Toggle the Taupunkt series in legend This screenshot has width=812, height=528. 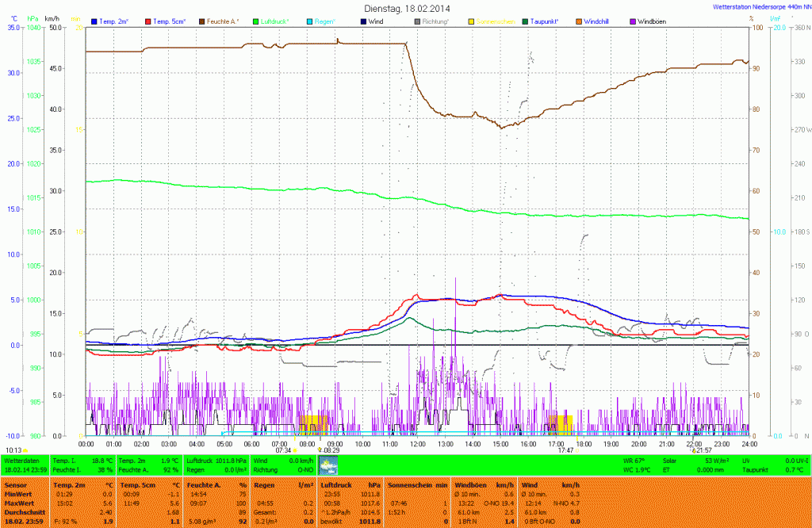(x=552, y=21)
